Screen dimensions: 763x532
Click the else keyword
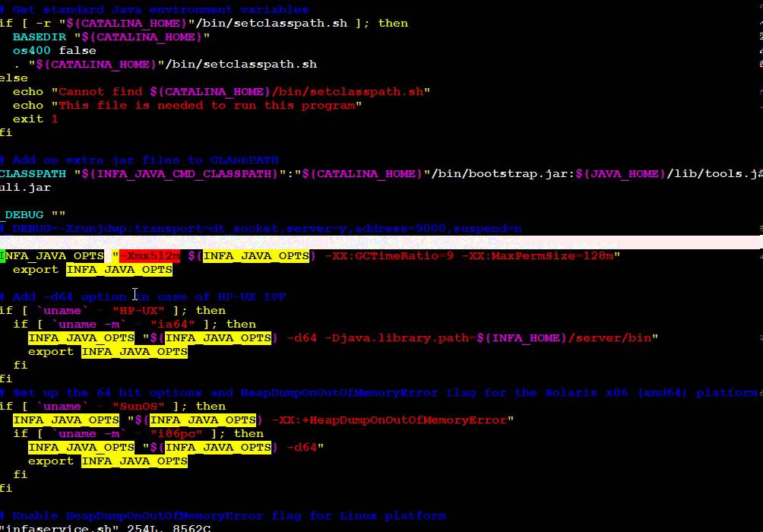coord(14,78)
